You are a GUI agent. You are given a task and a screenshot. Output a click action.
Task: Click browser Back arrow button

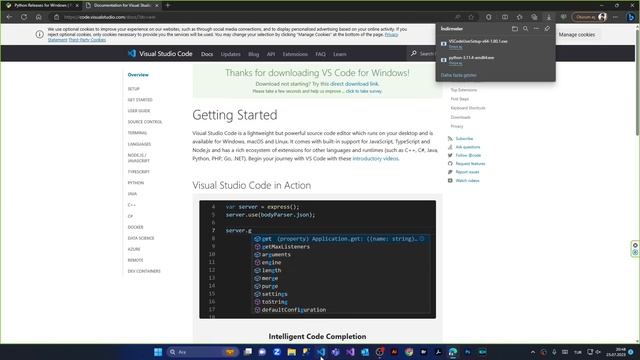click(x=9, y=17)
